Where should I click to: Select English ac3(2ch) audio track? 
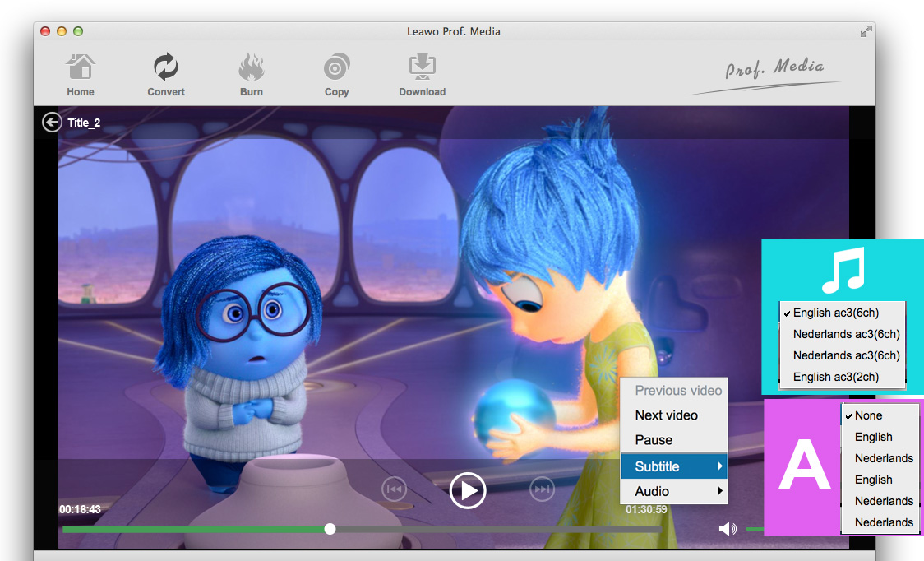[x=835, y=377]
